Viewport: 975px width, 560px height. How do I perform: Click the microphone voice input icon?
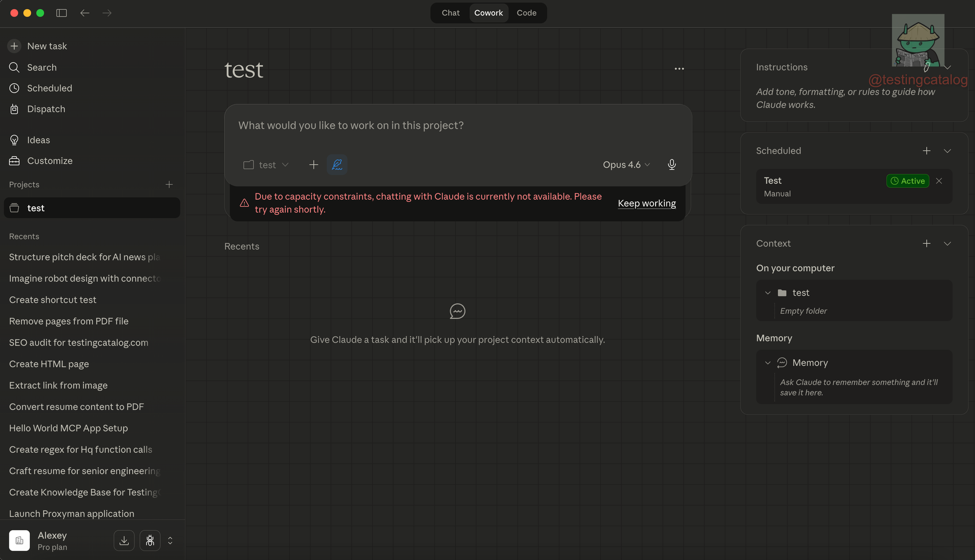[x=671, y=165]
